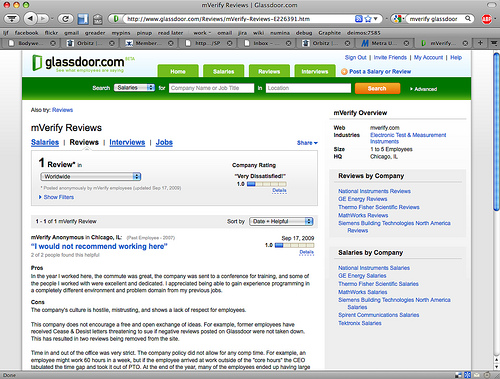500x379 pixels.
Task: Click the facebook bookmark
Action: (x=26, y=33)
